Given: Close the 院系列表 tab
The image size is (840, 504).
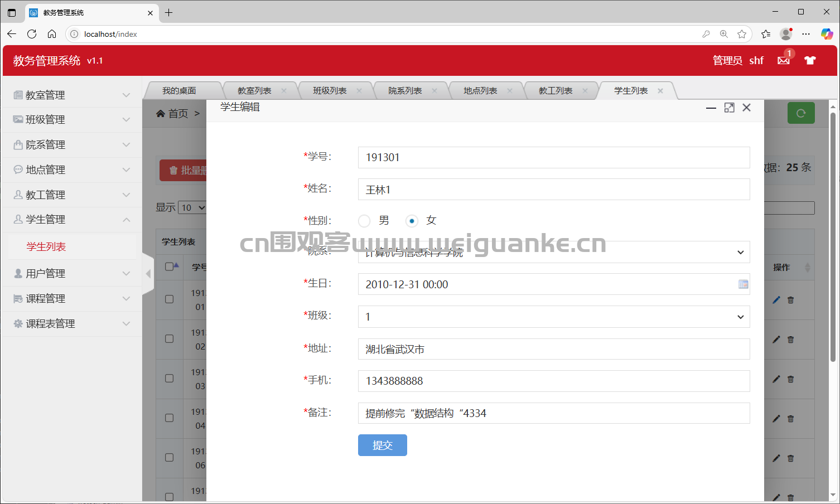Looking at the screenshot, I should (435, 91).
